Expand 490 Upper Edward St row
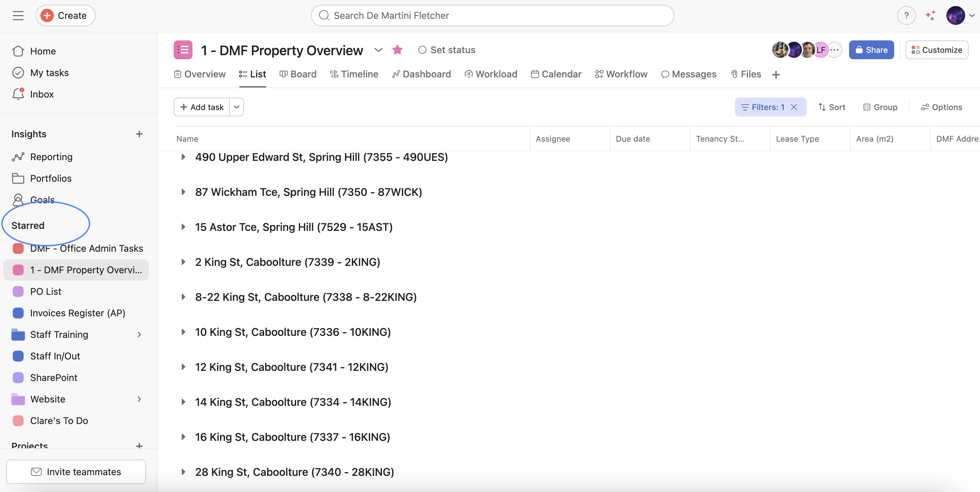980x492 pixels. click(183, 157)
